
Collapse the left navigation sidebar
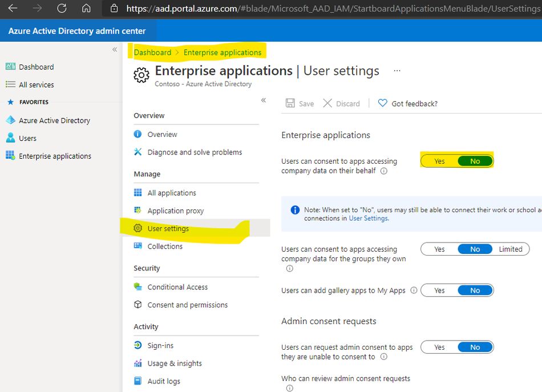click(115, 50)
